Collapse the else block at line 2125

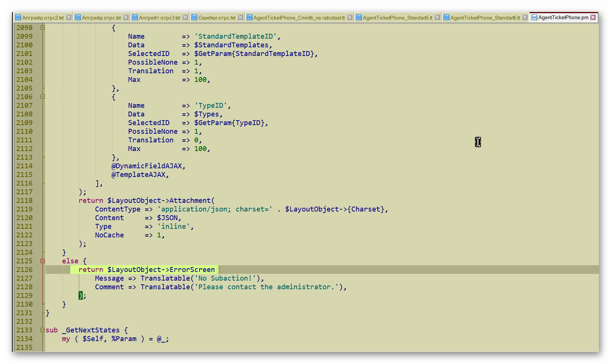click(x=42, y=261)
